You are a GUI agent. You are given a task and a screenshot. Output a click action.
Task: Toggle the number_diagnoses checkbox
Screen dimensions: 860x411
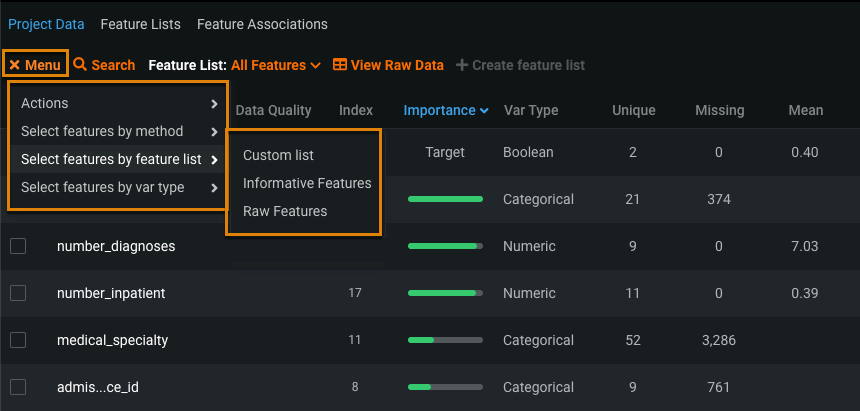tap(18, 246)
